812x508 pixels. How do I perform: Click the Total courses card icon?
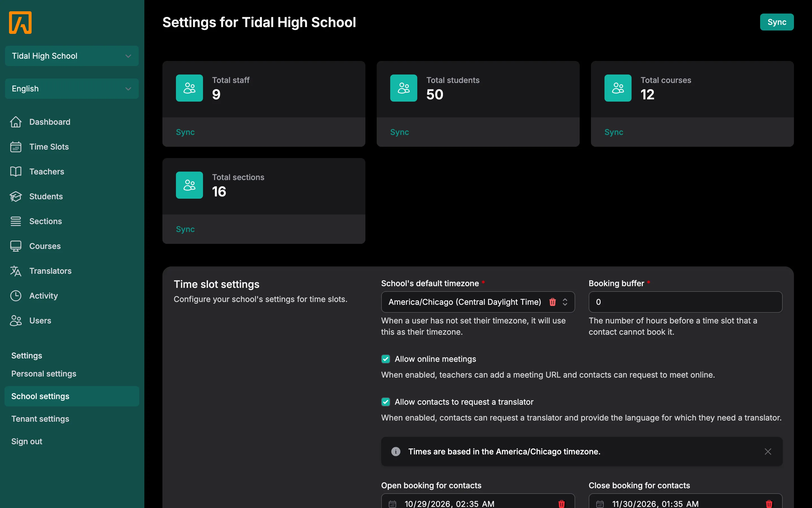click(x=618, y=88)
